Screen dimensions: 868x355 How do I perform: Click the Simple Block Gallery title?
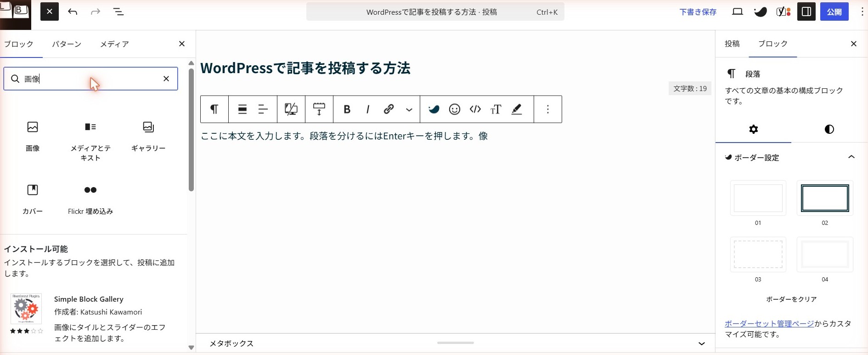point(89,299)
